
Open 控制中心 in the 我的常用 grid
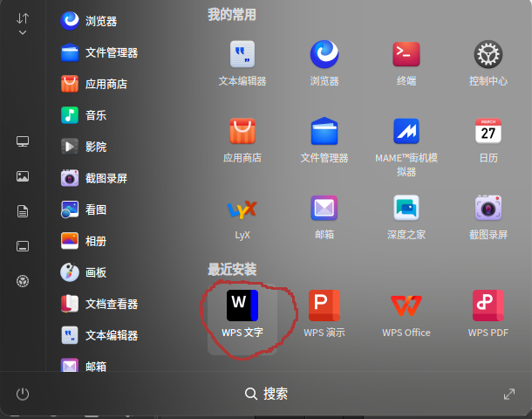(488, 64)
